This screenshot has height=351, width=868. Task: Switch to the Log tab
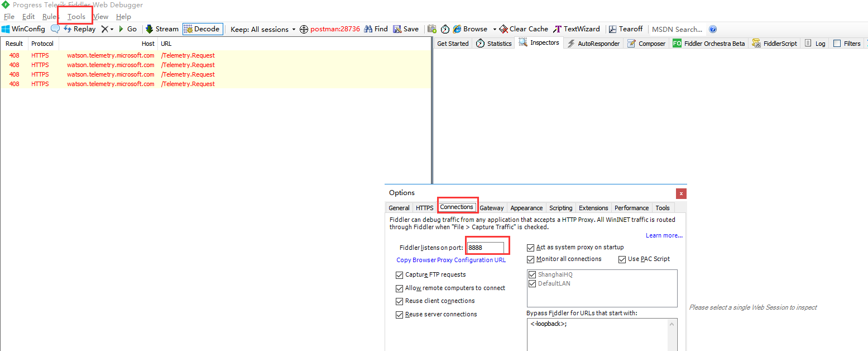[x=815, y=44]
